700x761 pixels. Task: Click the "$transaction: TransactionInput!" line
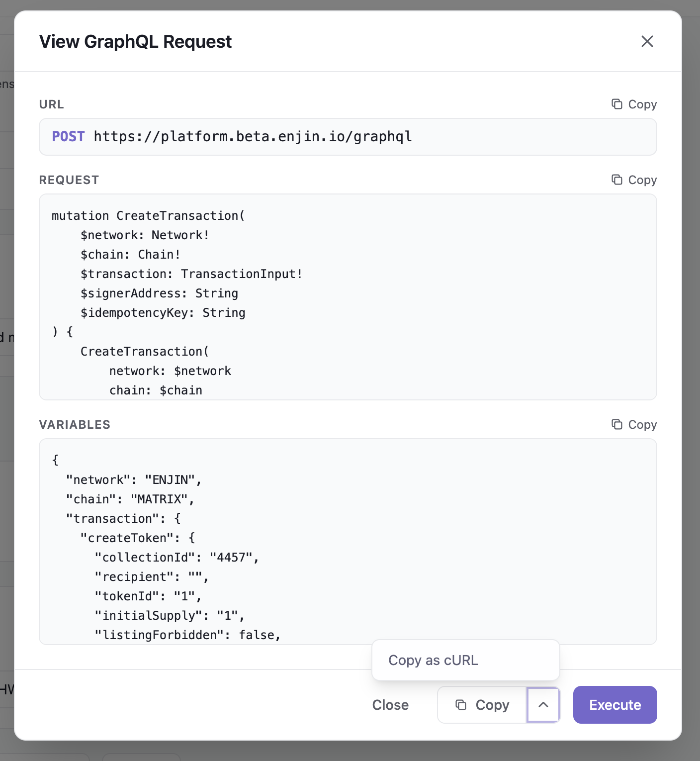point(191,274)
